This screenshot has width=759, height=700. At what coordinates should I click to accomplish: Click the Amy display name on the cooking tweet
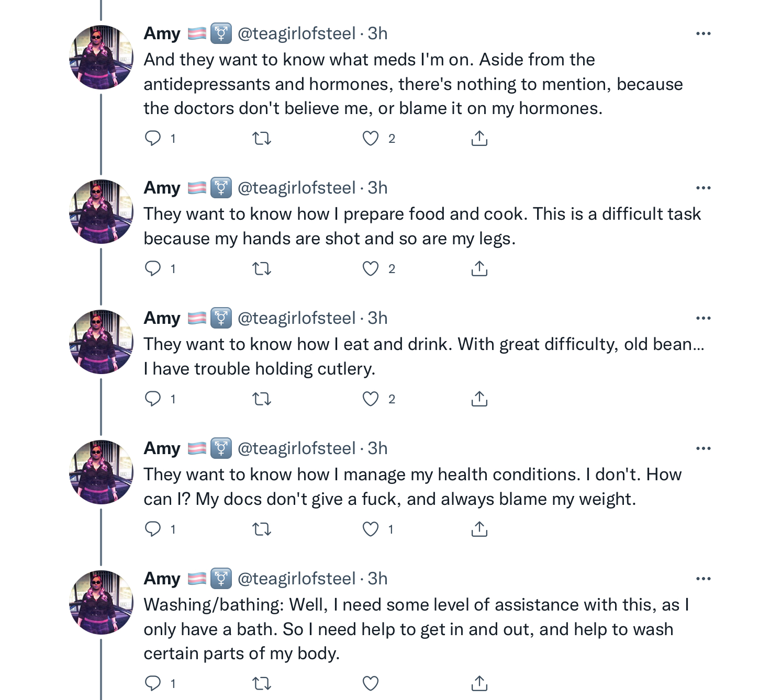point(162,188)
